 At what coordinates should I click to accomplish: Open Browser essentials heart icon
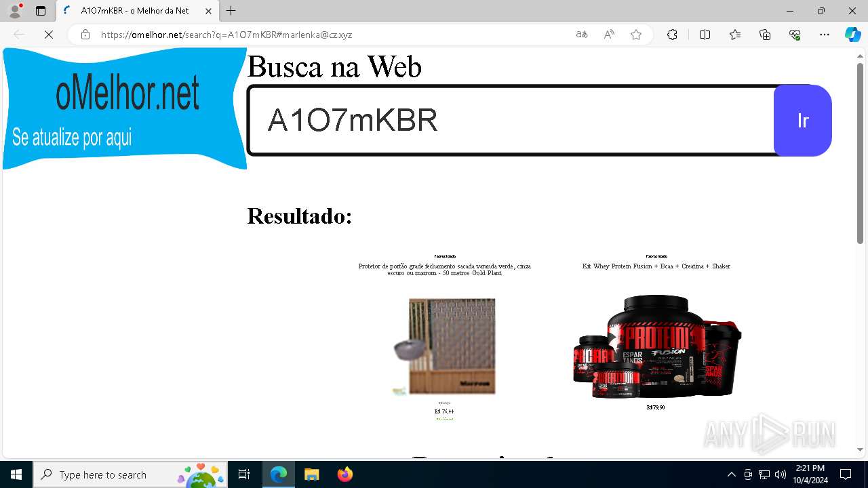(x=795, y=35)
